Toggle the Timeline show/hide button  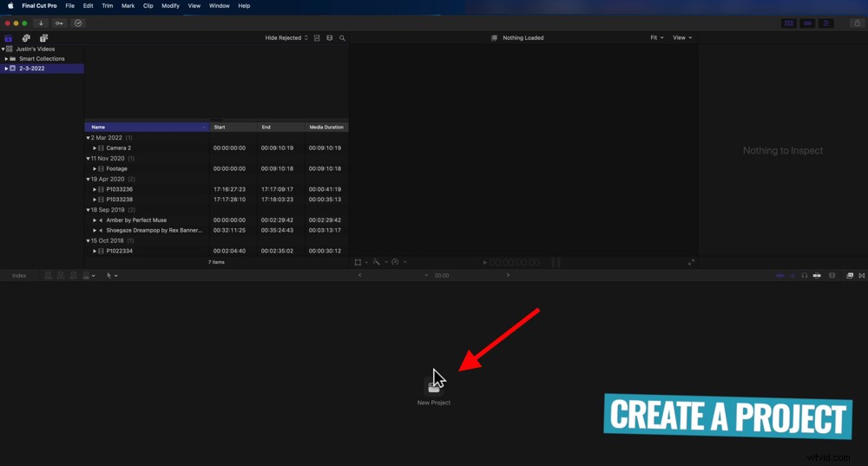(x=807, y=23)
